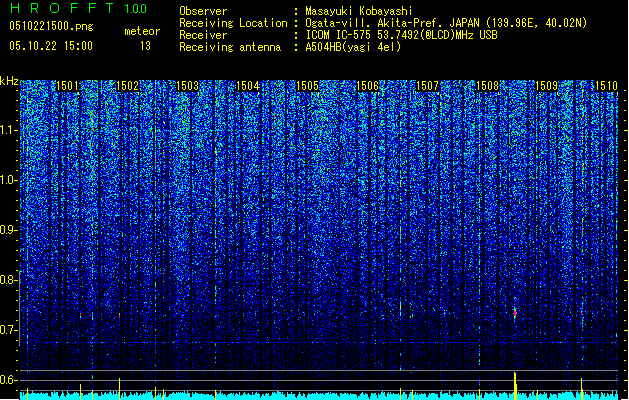
Task: Click the 1.0 frequency axis label
Action: point(8,180)
